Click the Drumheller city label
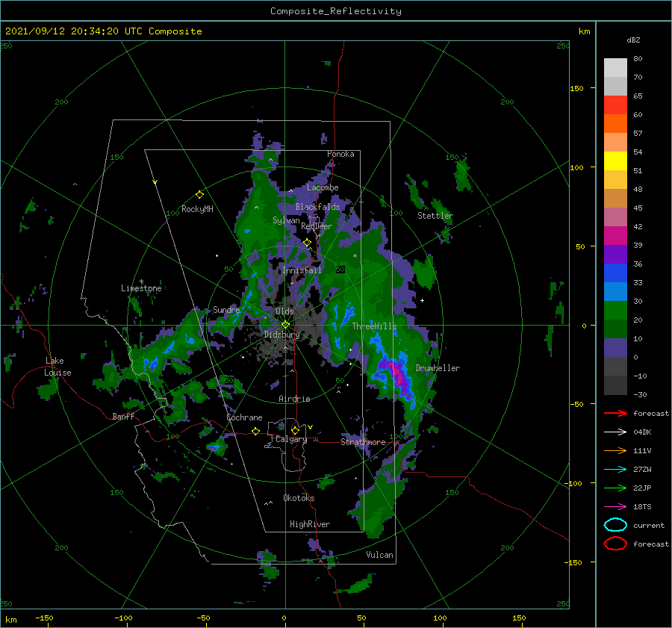The height and width of the screenshot is (628, 672). coord(438,368)
